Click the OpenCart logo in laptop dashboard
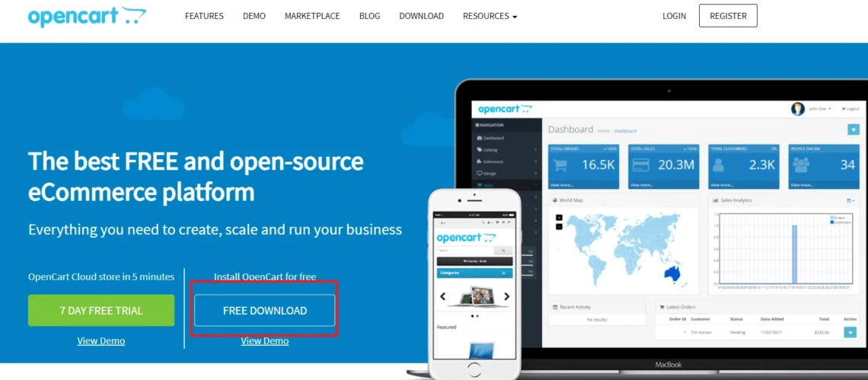 tap(506, 109)
